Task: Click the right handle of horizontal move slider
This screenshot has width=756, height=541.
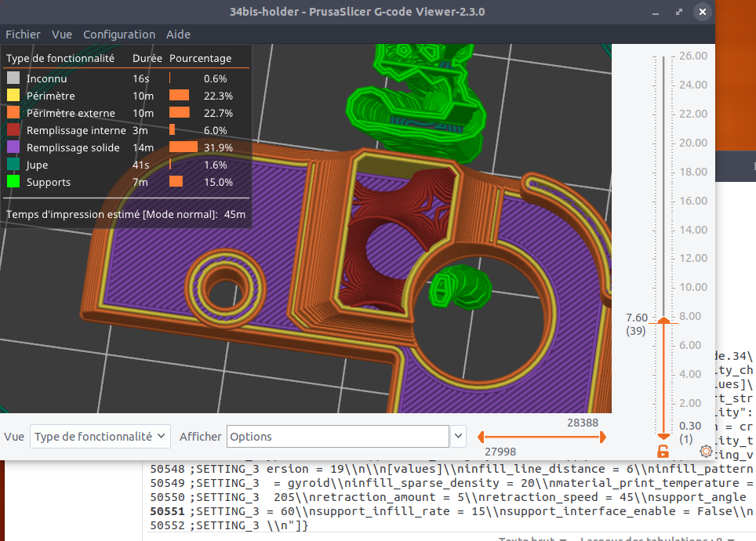Action: (602, 438)
